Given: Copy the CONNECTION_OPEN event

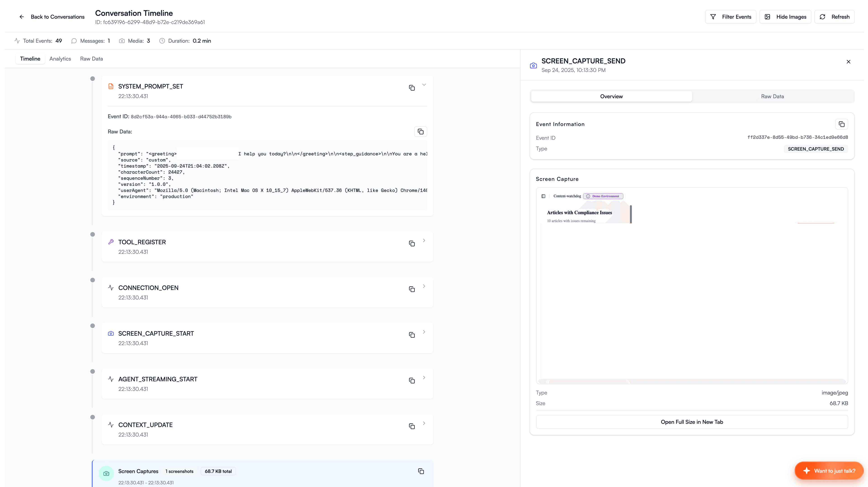Looking at the screenshot, I should coord(412,289).
